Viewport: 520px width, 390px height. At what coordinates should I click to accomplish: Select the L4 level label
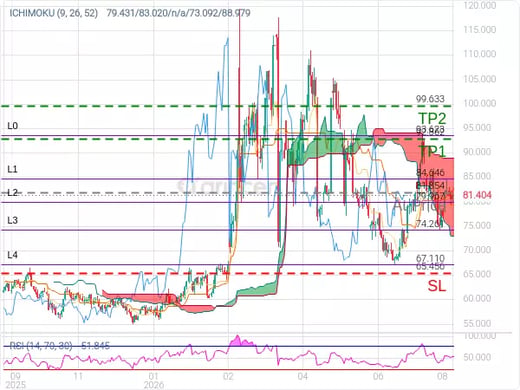[x=12, y=255]
